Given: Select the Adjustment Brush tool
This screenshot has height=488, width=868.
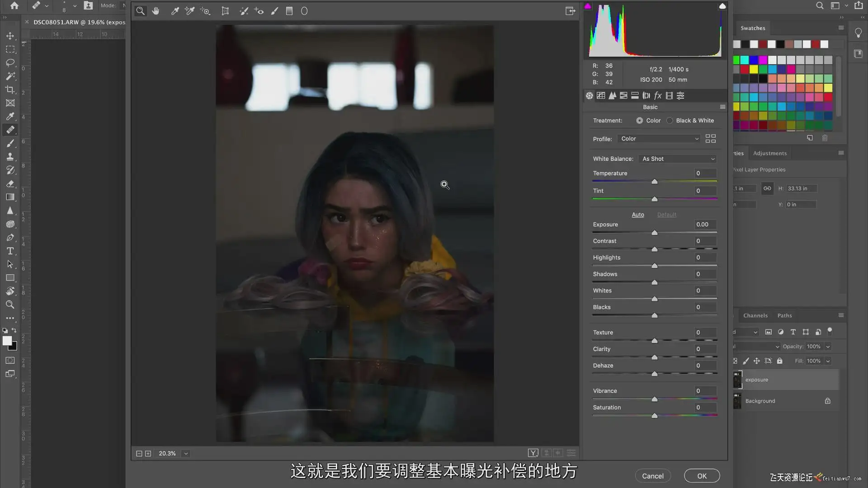Looking at the screenshot, I should point(274,11).
